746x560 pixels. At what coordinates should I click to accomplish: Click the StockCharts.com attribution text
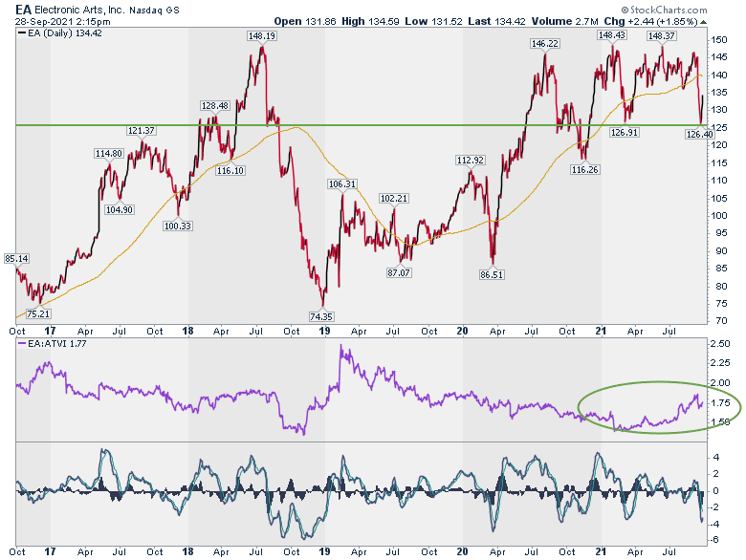click(664, 10)
